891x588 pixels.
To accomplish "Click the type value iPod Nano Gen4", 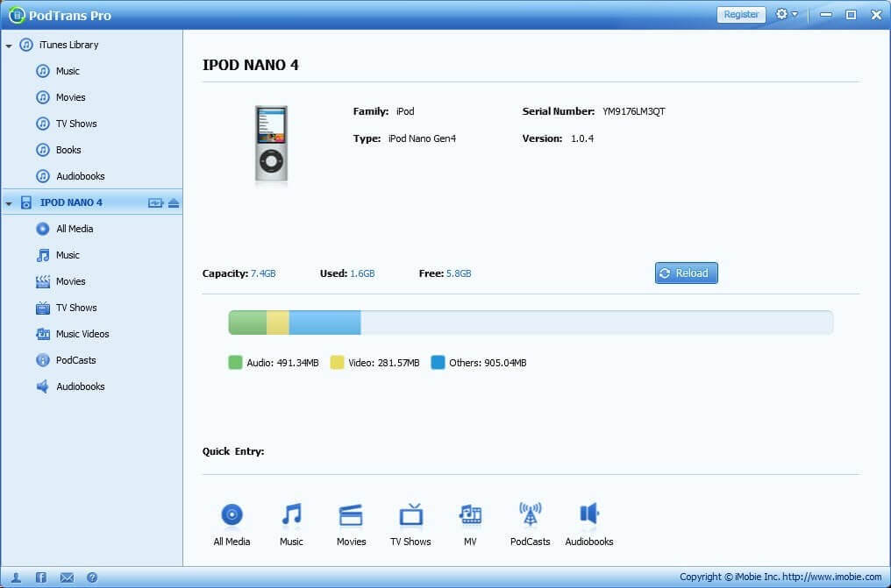I will [x=422, y=138].
